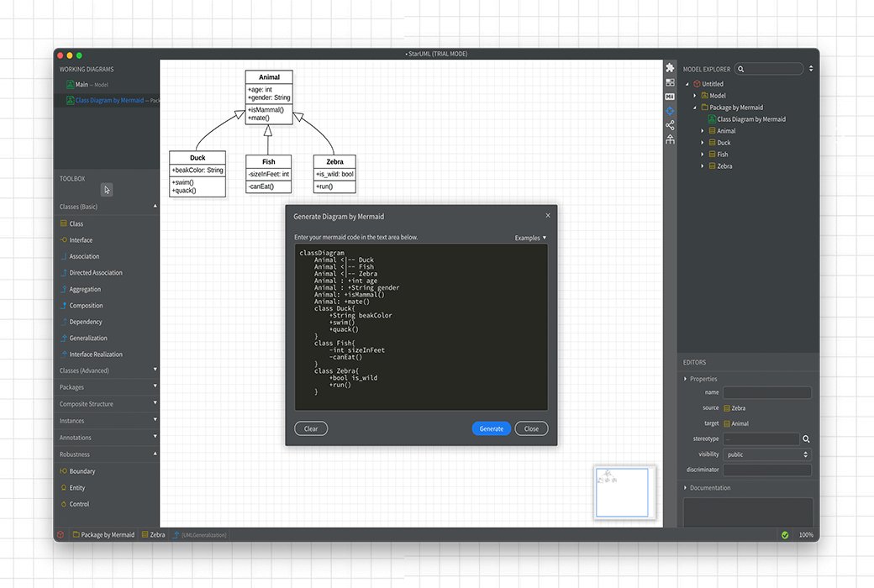Click the name property input field

pyautogui.click(x=767, y=393)
